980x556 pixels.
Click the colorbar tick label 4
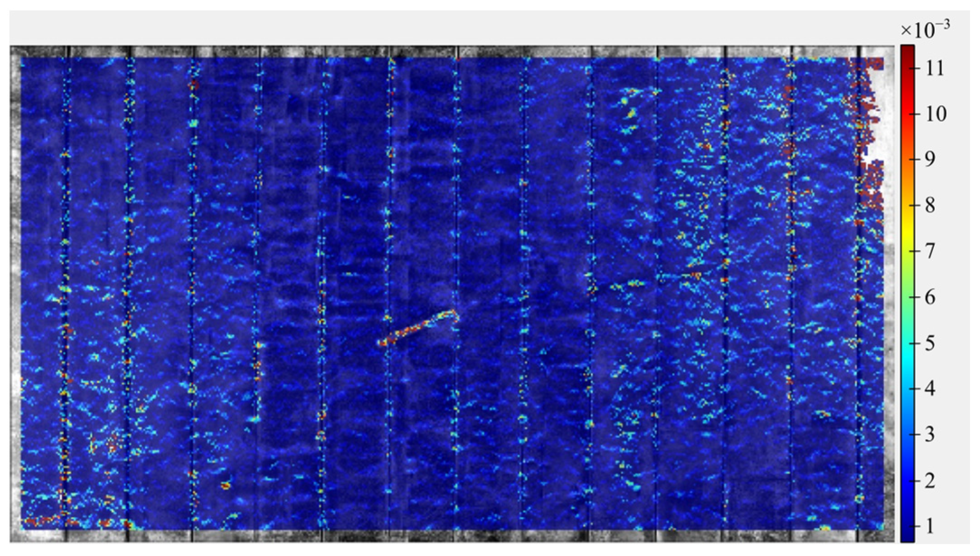(x=930, y=388)
